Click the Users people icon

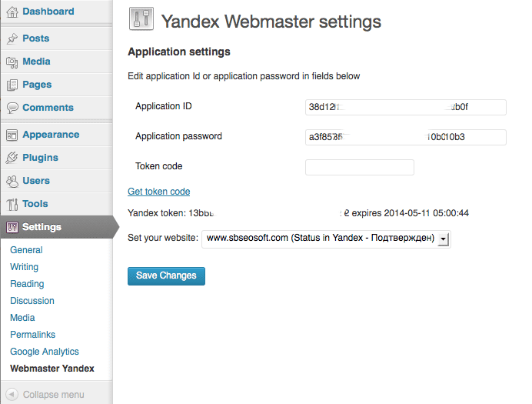tap(12, 181)
